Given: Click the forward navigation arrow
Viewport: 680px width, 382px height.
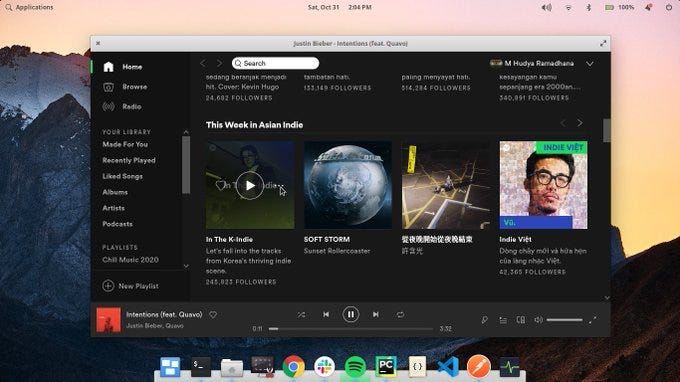Looking at the screenshot, I should click(x=219, y=63).
